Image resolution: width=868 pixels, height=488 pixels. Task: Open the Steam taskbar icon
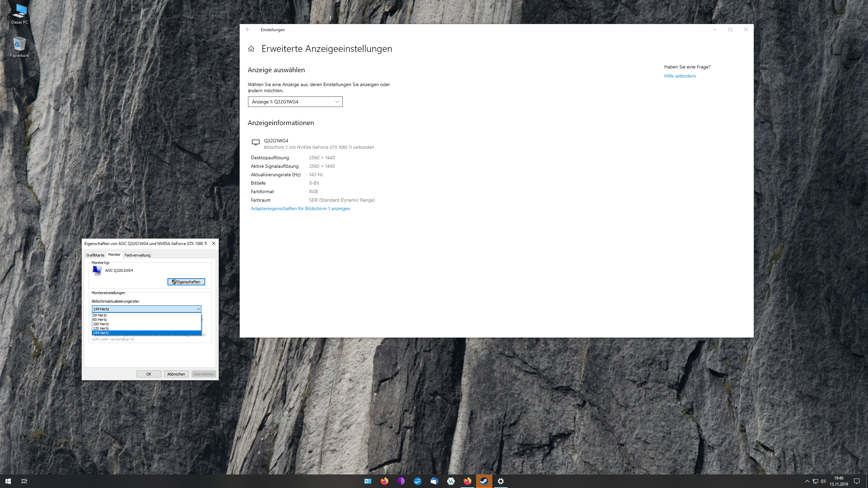pos(484,481)
